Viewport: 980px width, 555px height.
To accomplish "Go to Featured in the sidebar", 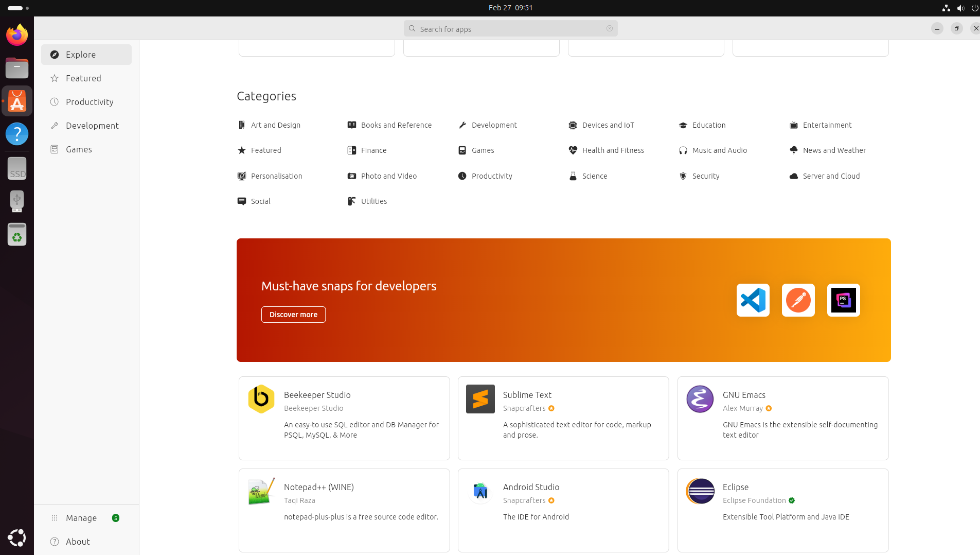I will [x=86, y=78].
